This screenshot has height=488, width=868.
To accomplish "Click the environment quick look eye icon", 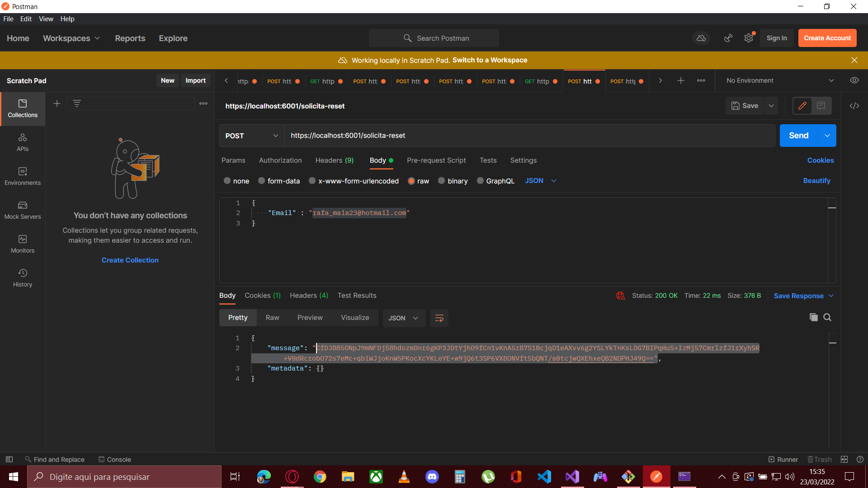I will click(x=854, y=80).
